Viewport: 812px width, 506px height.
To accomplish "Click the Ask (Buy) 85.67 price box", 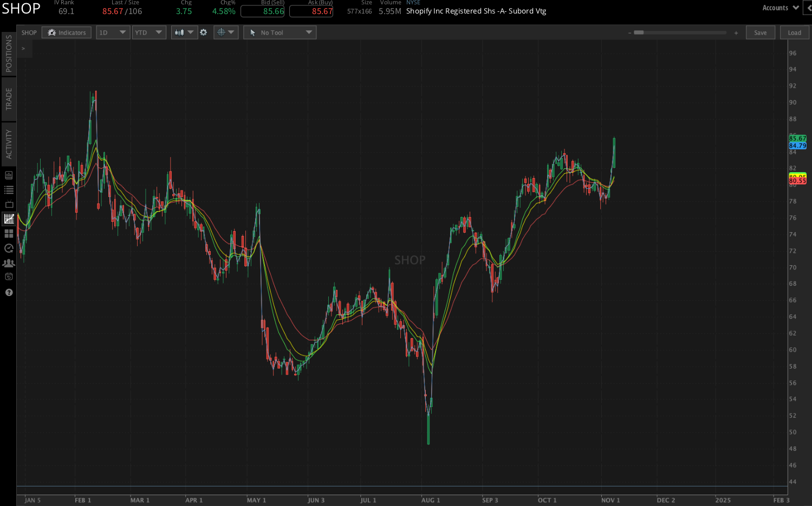I will pos(311,11).
